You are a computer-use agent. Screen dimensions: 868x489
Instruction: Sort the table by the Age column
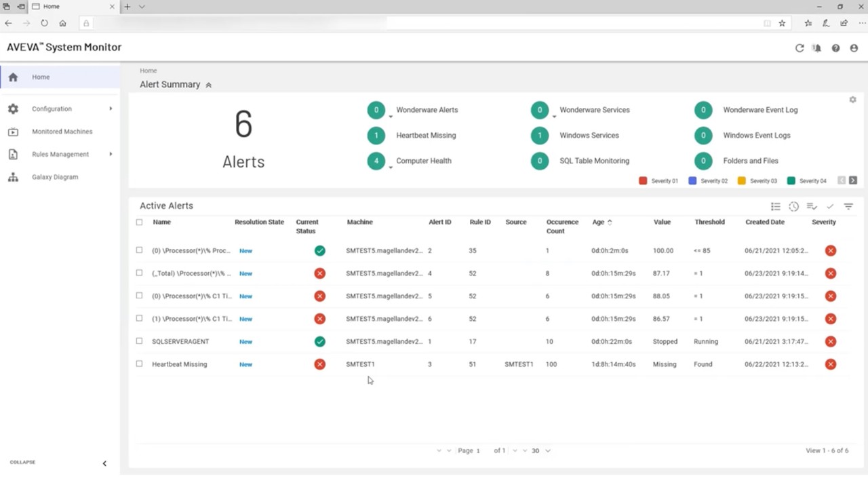(597, 222)
